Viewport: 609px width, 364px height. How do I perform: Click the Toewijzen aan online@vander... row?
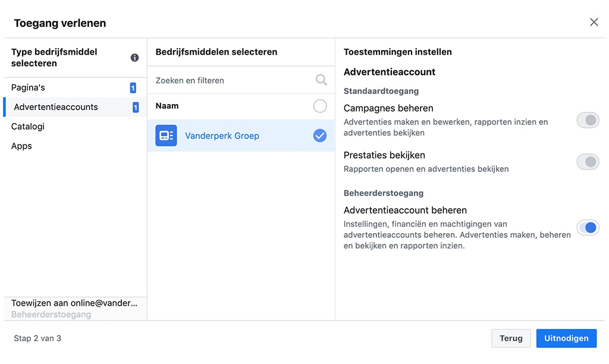(74, 303)
